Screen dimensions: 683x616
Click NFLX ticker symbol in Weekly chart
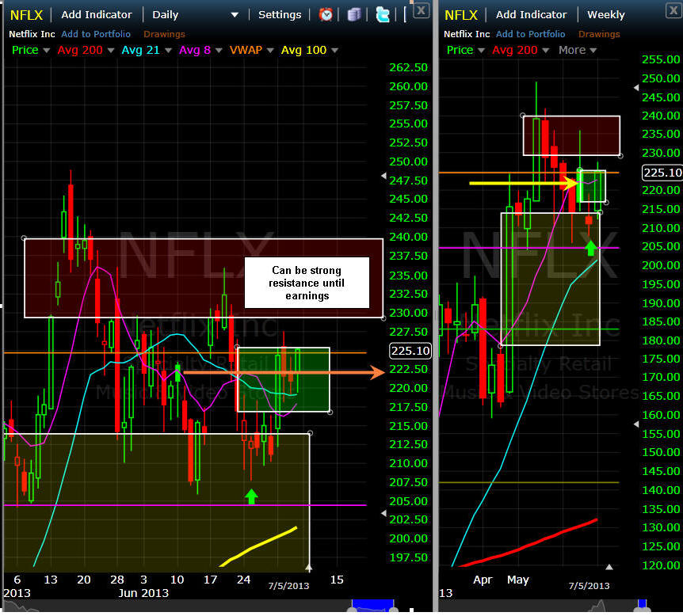(461, 15)
